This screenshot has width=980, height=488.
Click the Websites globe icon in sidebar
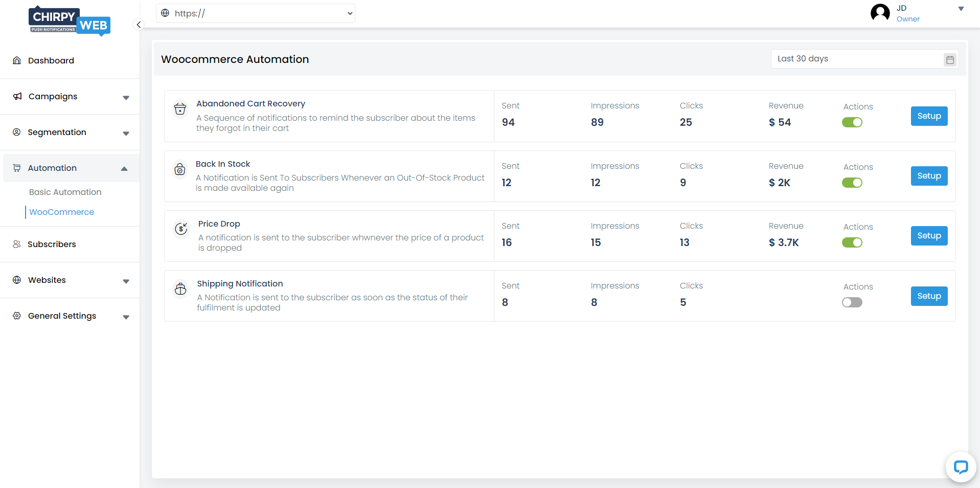(x=17, y=280)
